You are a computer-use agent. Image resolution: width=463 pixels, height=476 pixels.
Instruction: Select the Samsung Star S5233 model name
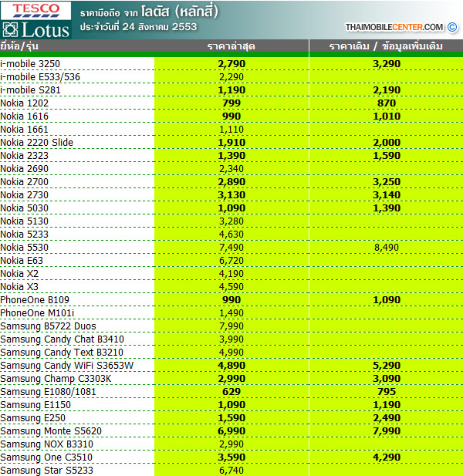47,471
